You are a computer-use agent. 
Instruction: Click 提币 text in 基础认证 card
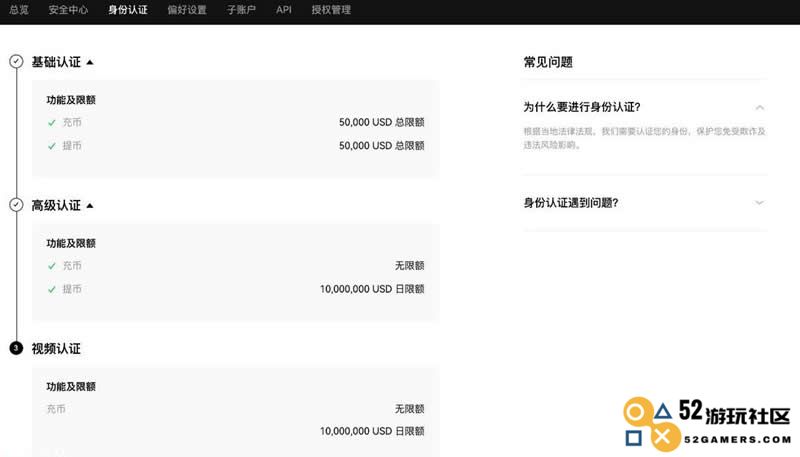(72, 146)
